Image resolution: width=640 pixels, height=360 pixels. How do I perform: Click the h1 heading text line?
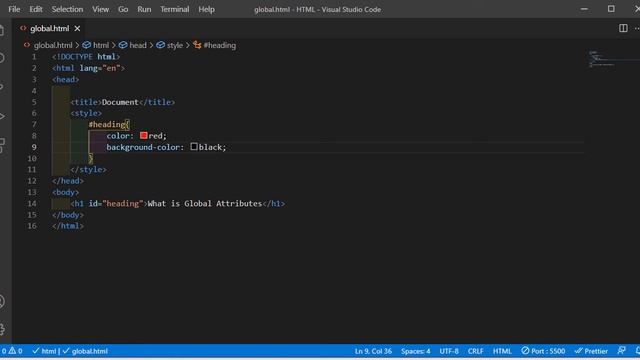click(178, 203)
